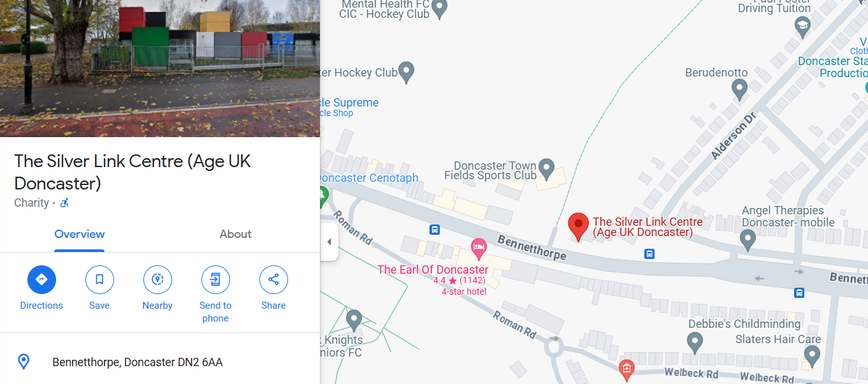Viewport: 868px width, 384px height.
Task: Save this place using the bookmark icon
Action: [x=99, y=279]
